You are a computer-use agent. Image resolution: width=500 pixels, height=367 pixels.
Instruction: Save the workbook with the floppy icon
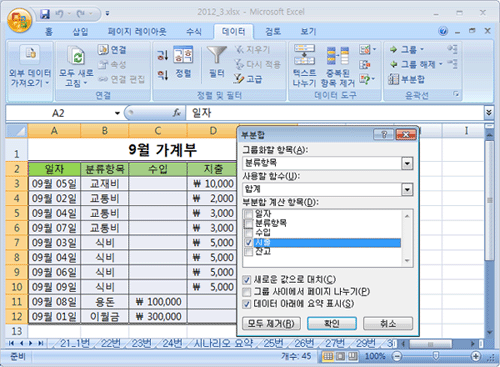45,14
